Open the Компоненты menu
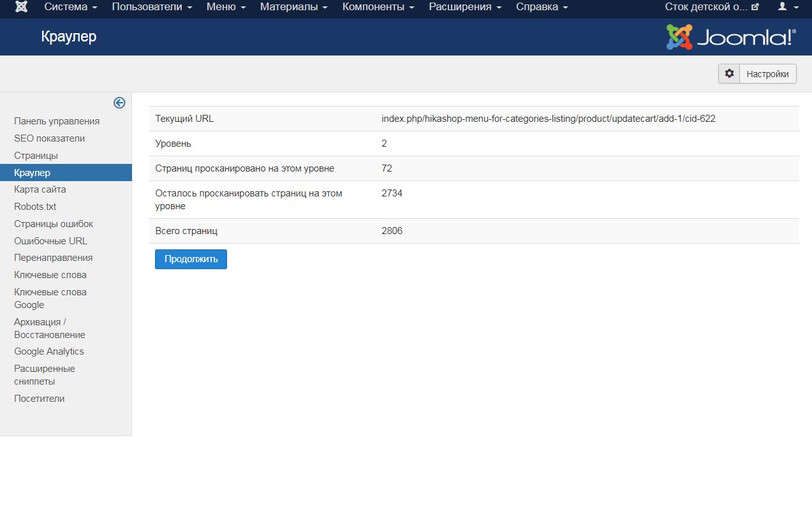 (378, 7)
